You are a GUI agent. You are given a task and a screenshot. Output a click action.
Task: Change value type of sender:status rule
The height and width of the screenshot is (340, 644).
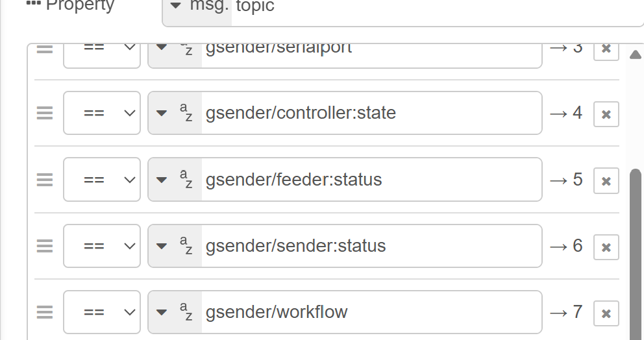(x=175, y=246)
